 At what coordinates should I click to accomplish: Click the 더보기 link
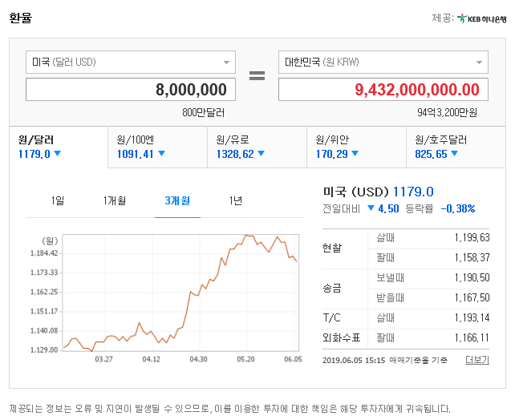coord(476,360)
